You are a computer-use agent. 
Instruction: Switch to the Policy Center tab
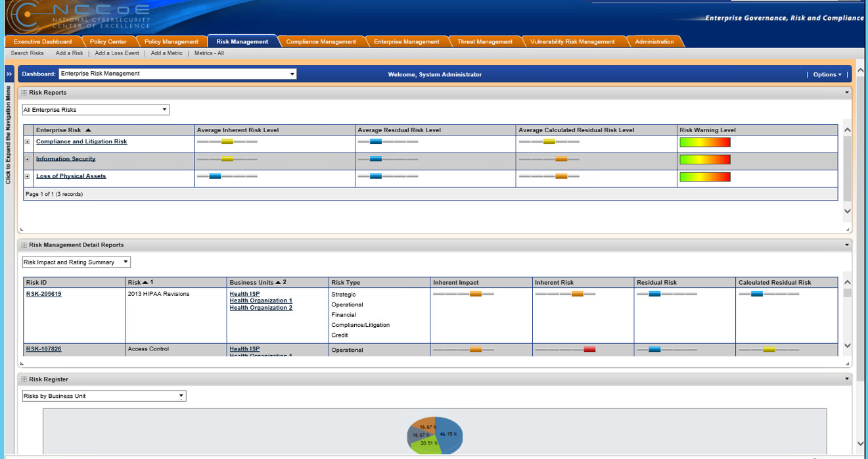[x=108, y=41]
